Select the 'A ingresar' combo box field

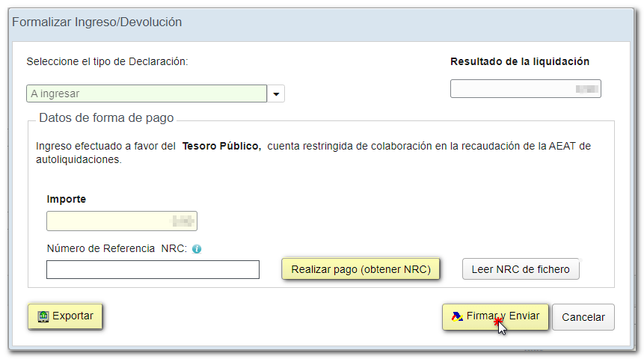click(x=147, y=93)
